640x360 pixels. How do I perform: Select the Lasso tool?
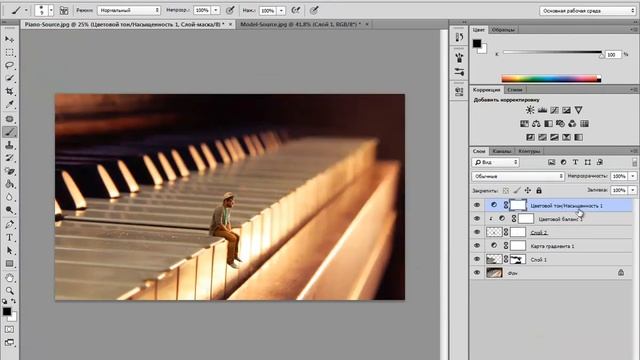(9, 65)
